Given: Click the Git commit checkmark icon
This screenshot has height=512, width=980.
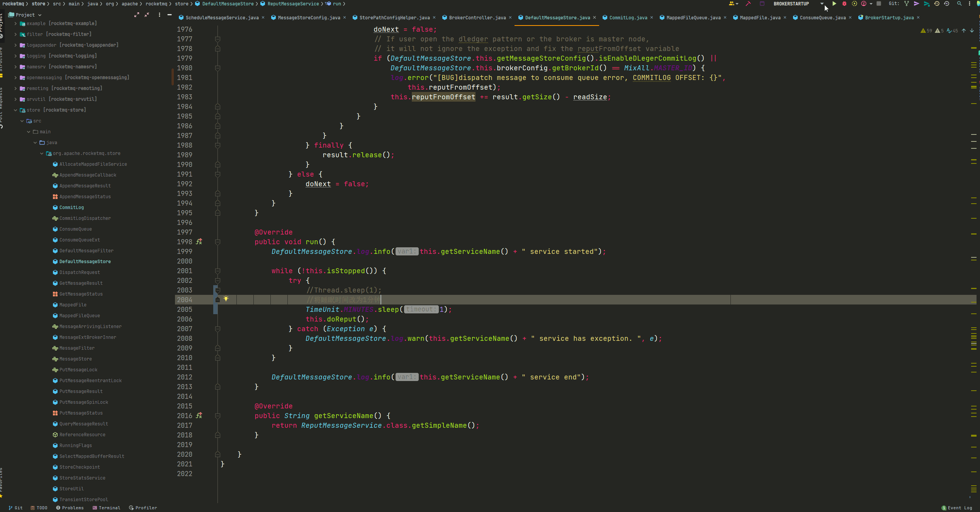Looking at the screenshot, I should [916, 3].
